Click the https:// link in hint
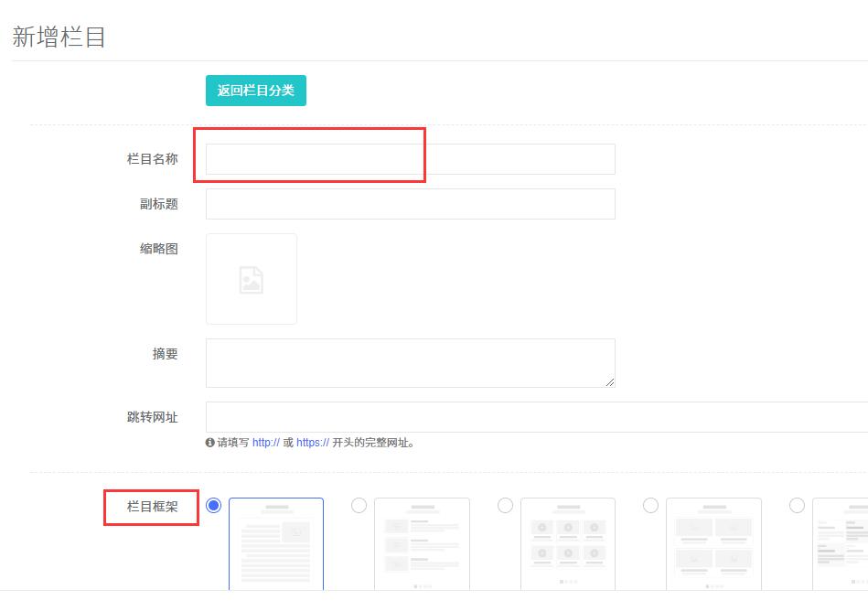The image size is (868, 611). pyautogui.click(x=313, y=443)
